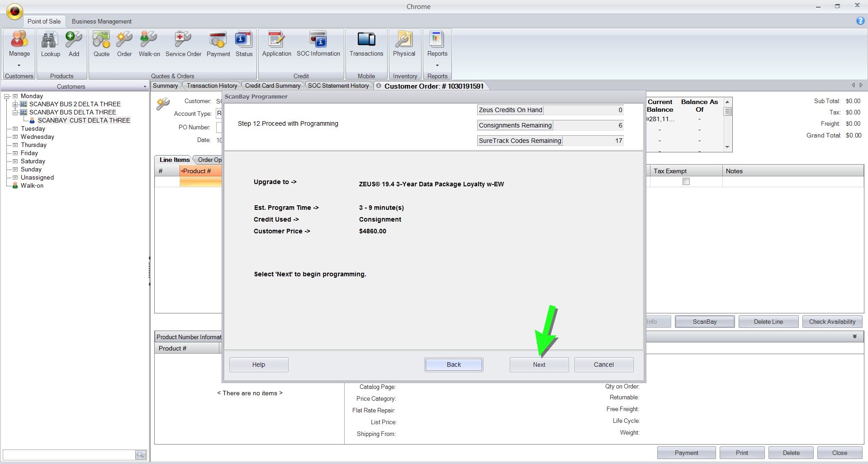The image size is (868, 464).
Task: Open the product Lookup binoculars icon
Action: click(50, 40)
